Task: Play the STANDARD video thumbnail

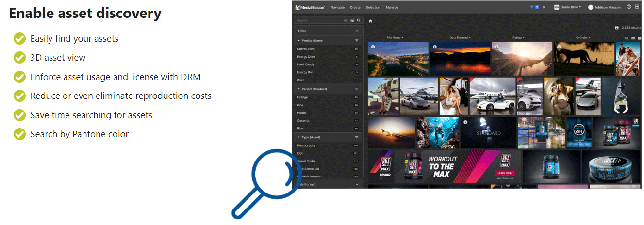Action: click(x=465, y=122)
